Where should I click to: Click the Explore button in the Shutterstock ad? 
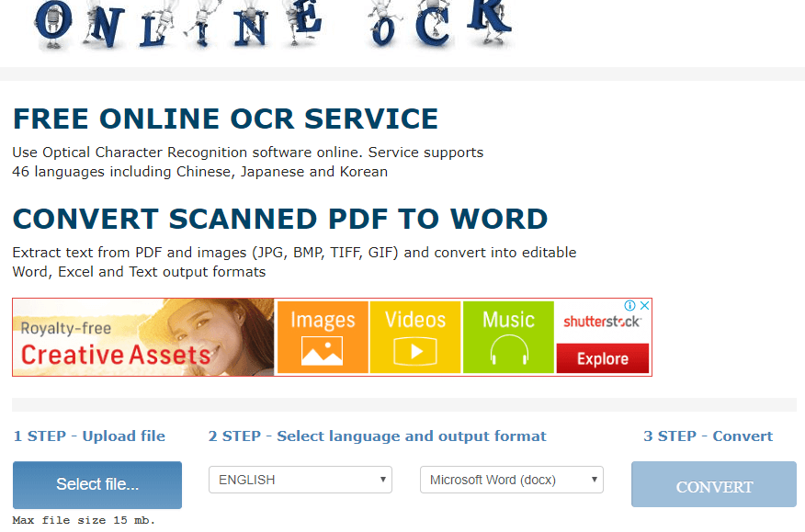tap(602, 358)
